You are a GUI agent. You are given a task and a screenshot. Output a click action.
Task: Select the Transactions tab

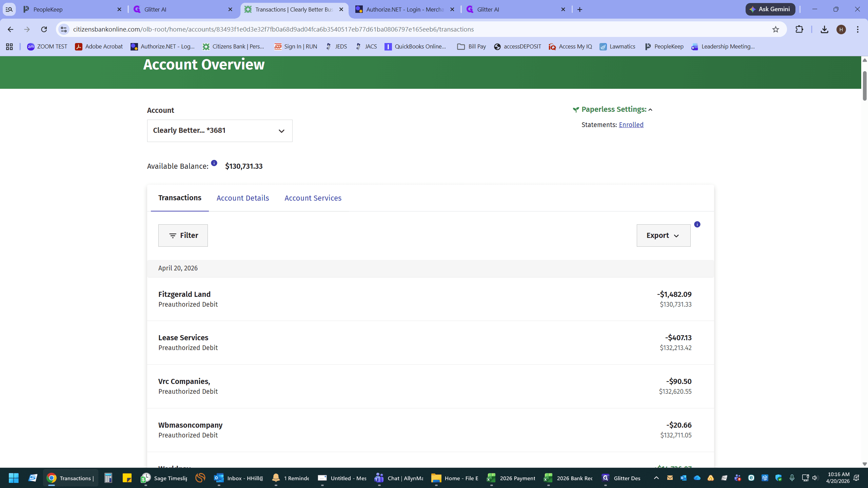[x=180, y=198]
